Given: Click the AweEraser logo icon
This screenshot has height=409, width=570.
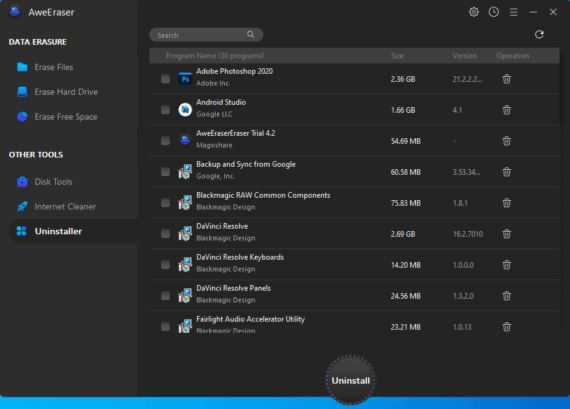Looking at the screenshot, I should pyautogui.click(x=15, y=12).
